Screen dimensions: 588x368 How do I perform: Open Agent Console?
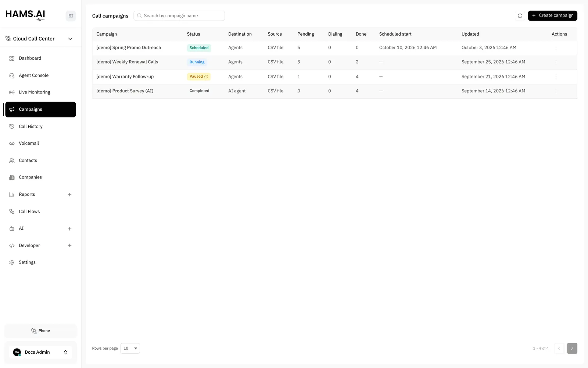[40, 75]
